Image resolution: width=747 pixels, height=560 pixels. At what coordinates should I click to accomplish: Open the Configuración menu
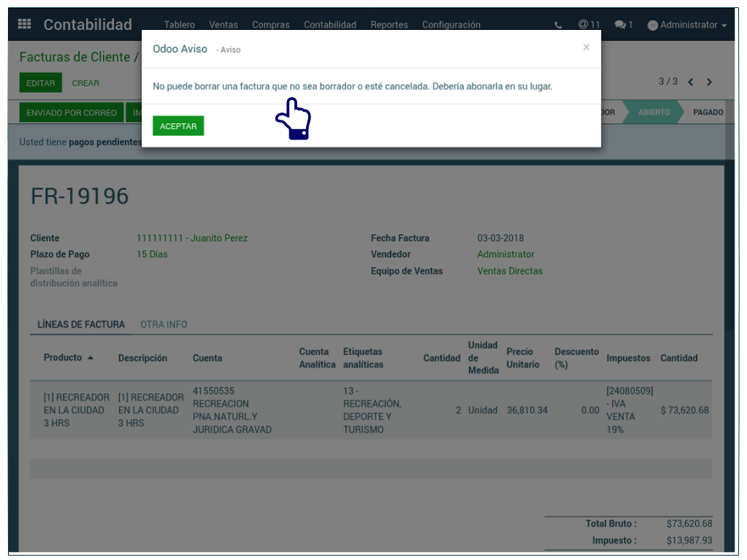(451, 25)
